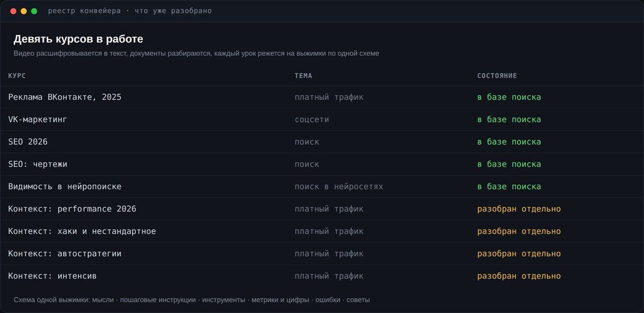The height and width of the screenshot is (313, 644).
Task: Select the course "Реклама ВКонтакте, 2025"
Action: [65, 97]
